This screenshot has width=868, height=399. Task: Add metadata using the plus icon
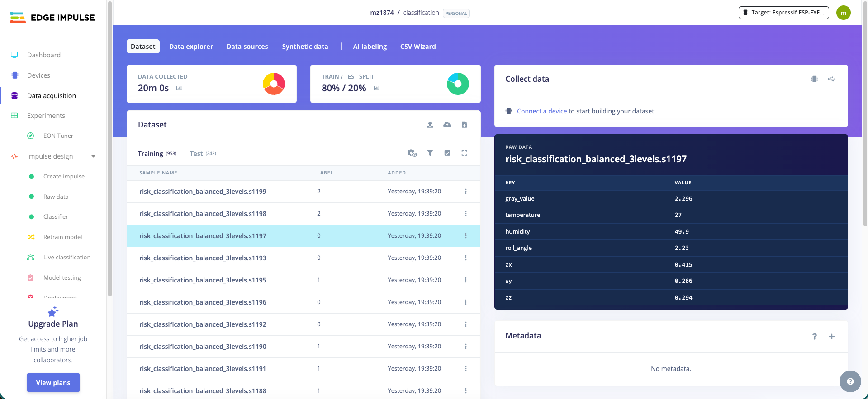point(831,337)
